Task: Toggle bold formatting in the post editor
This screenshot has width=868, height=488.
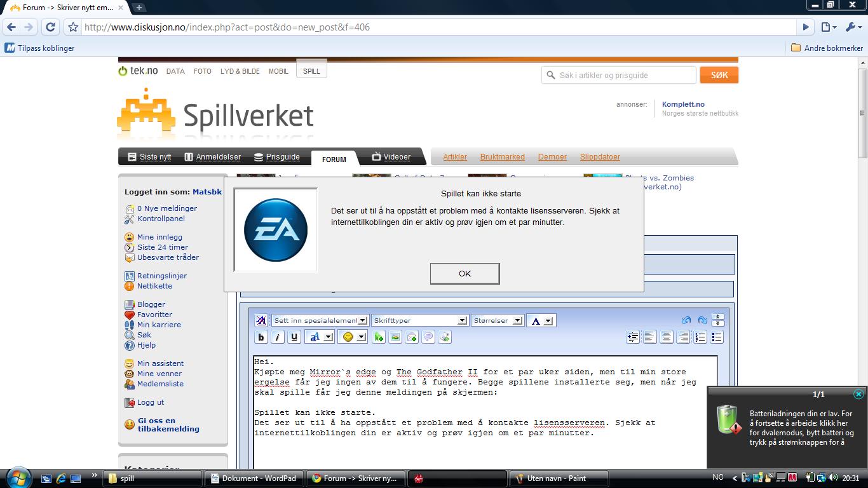Action: pos(261,337)
